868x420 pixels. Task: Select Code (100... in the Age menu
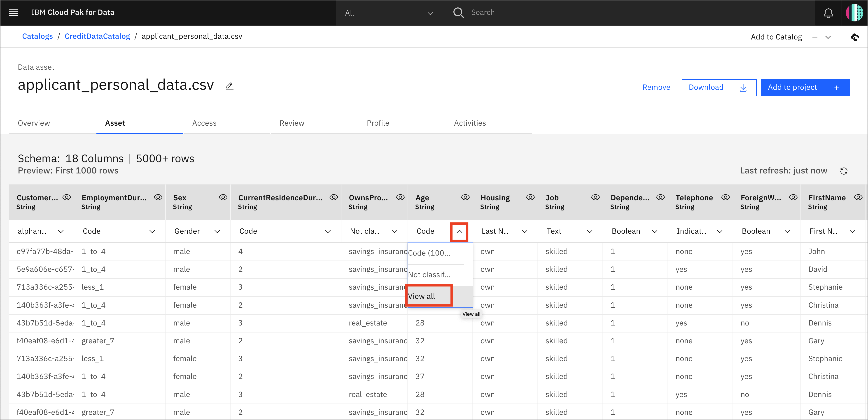pyautogui.click(x=440, y=253)
